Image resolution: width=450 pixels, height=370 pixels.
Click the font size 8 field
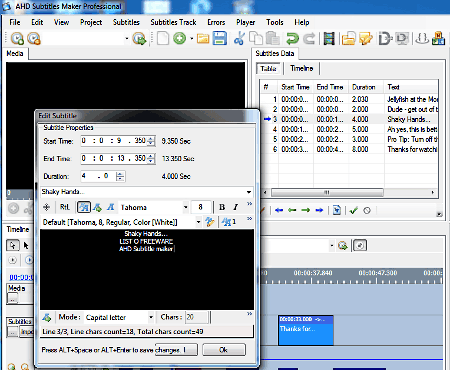[201, 207]
